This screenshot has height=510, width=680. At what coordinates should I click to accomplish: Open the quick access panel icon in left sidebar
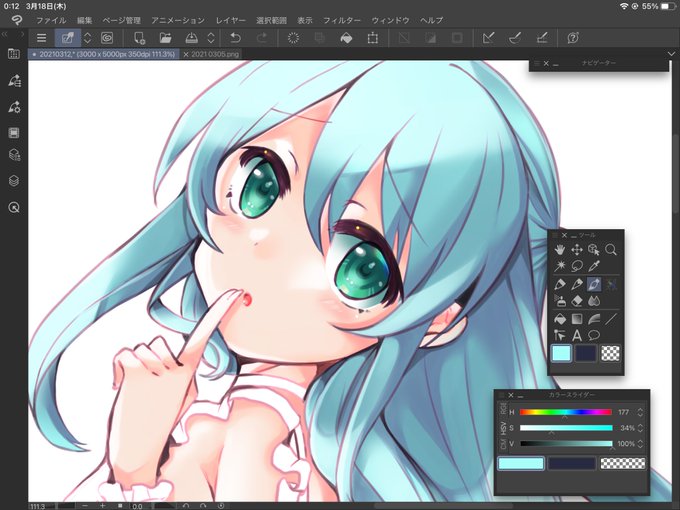(x=13, y=54)
